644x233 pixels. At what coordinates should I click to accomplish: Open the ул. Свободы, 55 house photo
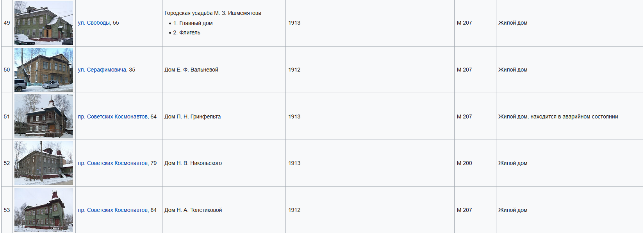point(44,23)
